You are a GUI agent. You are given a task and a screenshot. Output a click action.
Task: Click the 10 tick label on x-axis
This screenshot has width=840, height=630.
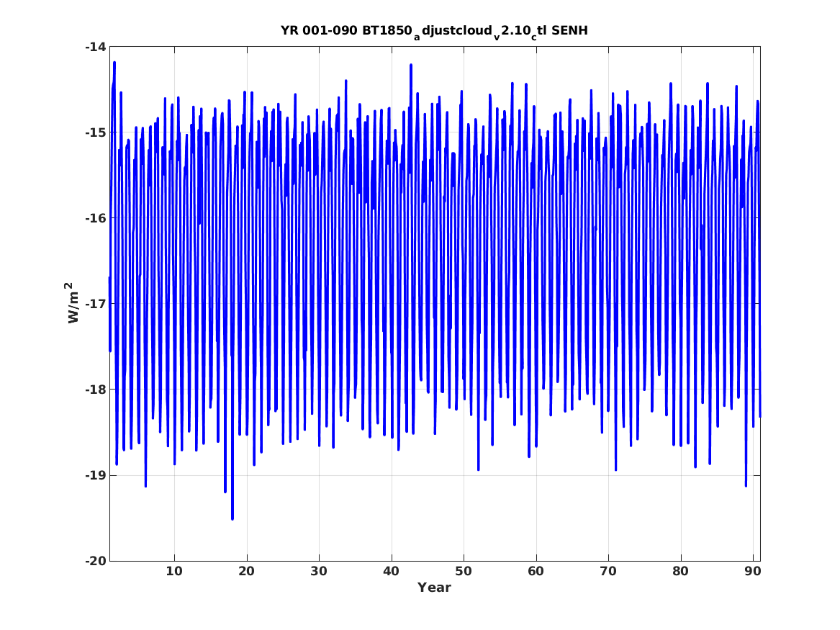coord(174,572)
